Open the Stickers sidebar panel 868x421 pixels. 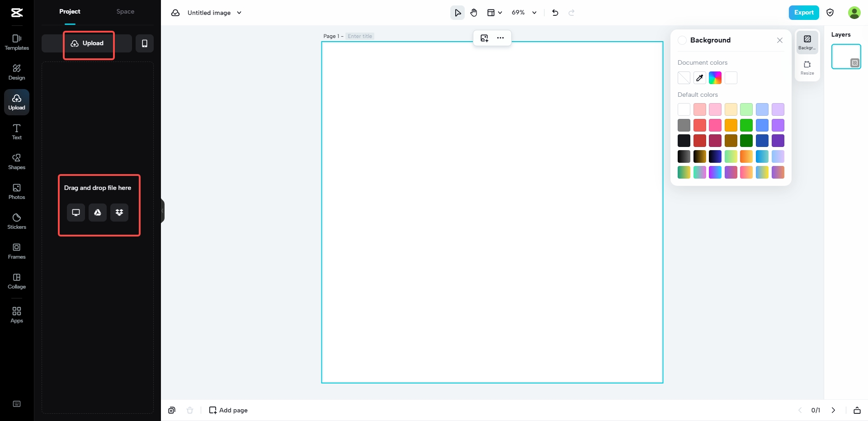pos(17,222)
